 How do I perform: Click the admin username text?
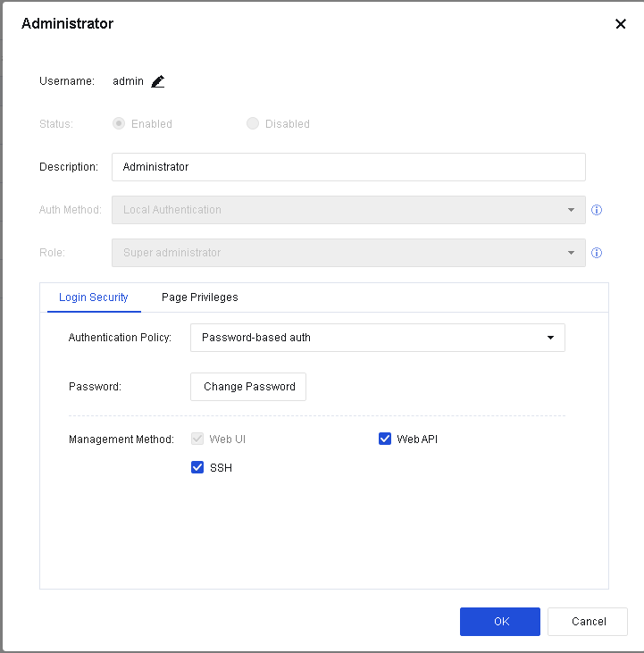click(x=128, y=81)
